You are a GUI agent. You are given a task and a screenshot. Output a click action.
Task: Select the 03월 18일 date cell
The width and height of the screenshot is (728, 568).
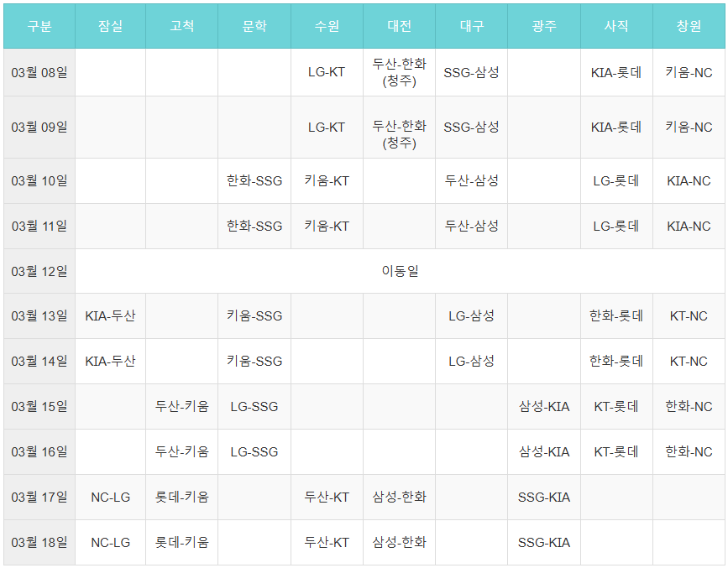(39, 542)
